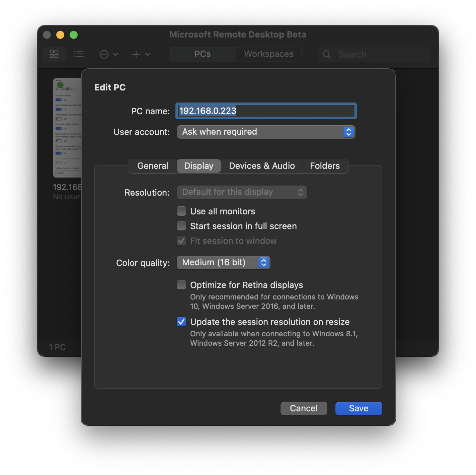This screenshot has width=476, height=475.
Task: Select the PCs segment
Action: pyautogui.click(x=203, y=54)
